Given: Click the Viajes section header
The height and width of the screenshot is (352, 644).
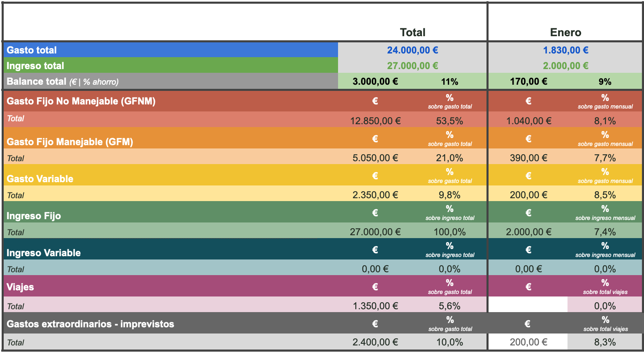Looking at the screenshot, I should point(20,287).
